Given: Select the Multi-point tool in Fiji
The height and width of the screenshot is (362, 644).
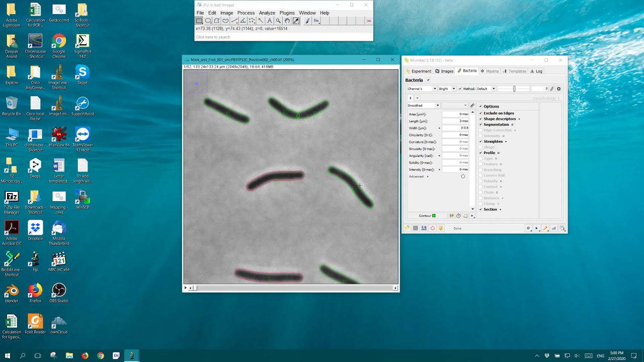Looking at the screenshot, I should tap(252, 21).
